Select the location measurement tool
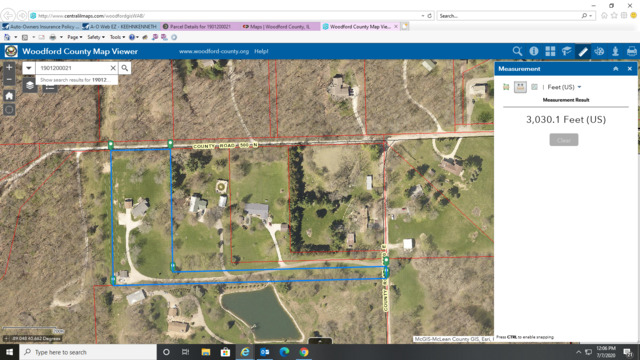This screenshot has height=360, width=640. 534,87
